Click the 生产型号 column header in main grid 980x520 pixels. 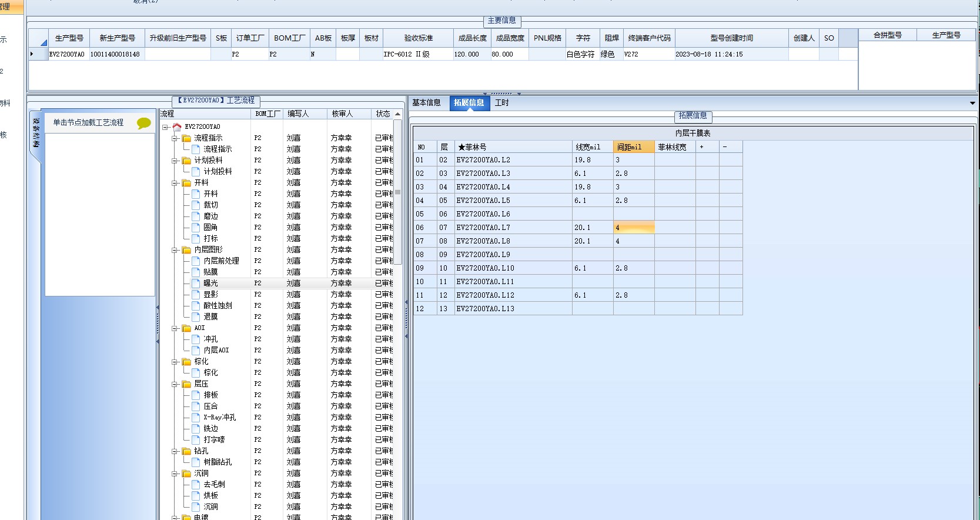coord(69,38)
